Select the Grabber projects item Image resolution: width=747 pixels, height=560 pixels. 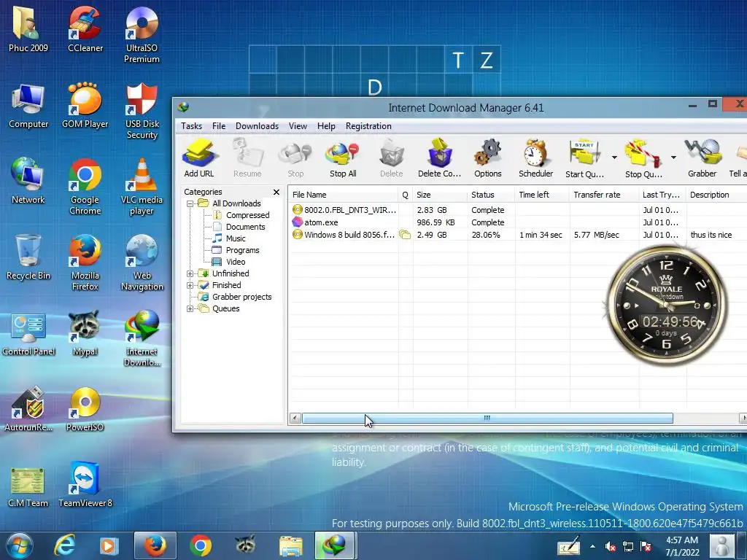242,297
